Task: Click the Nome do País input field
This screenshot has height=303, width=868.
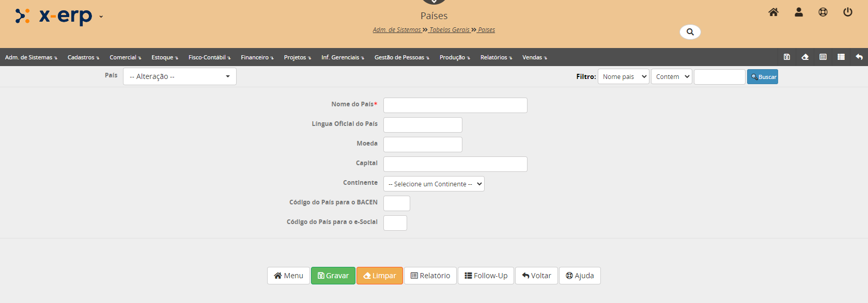Action: tap(455, 105)
